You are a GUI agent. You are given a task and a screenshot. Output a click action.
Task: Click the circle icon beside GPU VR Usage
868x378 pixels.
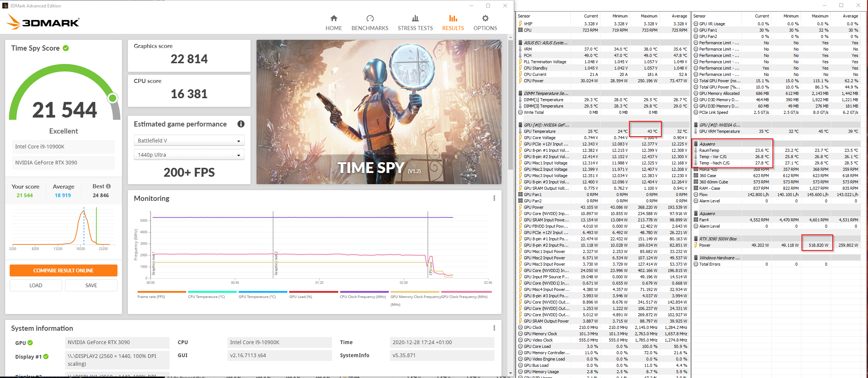696,24
